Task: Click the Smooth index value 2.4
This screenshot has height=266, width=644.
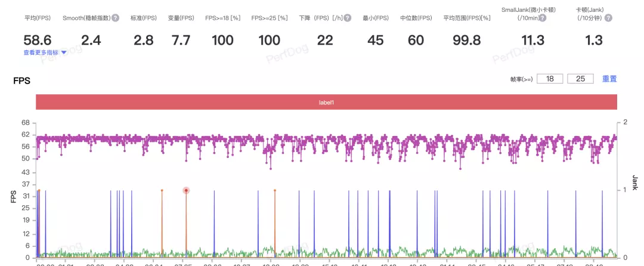Action: pos(91,40)
